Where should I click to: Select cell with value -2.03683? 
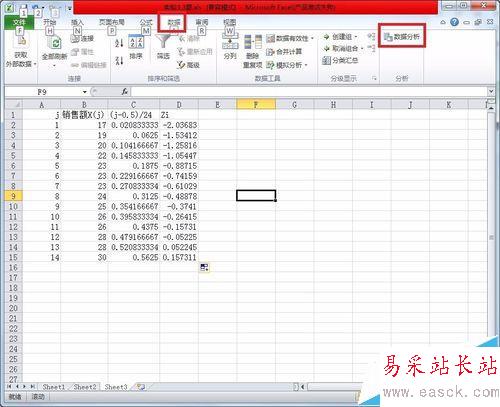click(179, 125)
